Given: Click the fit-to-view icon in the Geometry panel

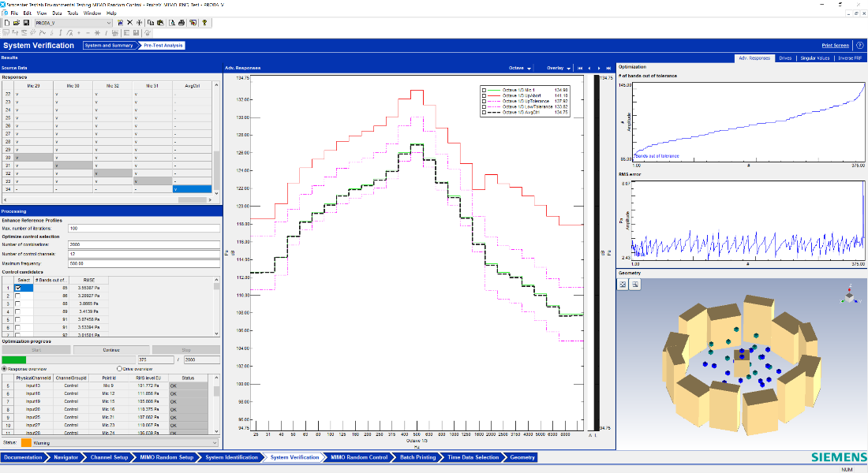Looking at the screenshot, I should [623, 284].
